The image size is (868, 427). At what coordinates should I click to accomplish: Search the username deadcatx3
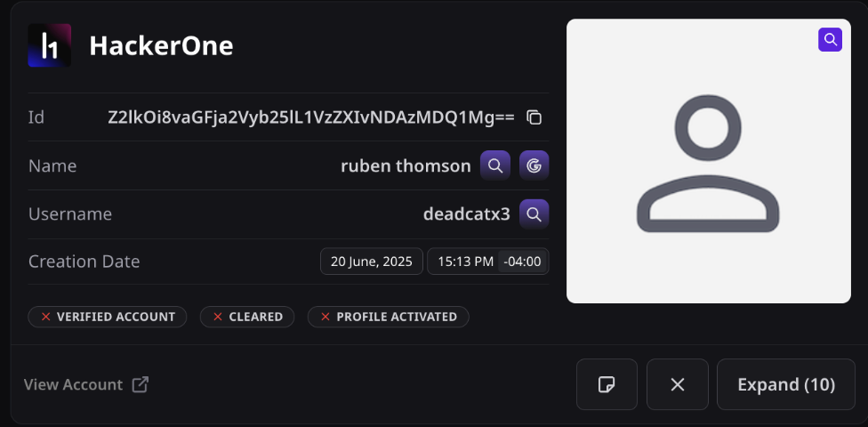534,214
